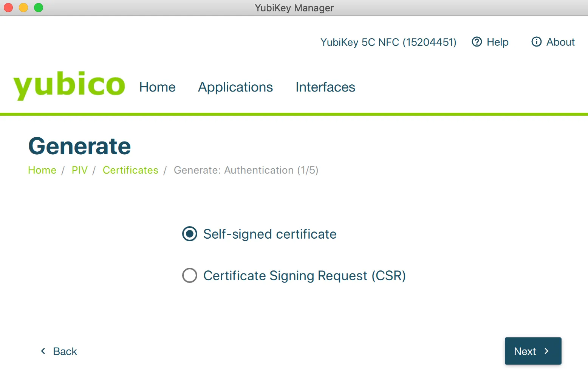Choose the Certificate Signing Request (CSR) option
The image size is (588, 382).
click(190, 275)
